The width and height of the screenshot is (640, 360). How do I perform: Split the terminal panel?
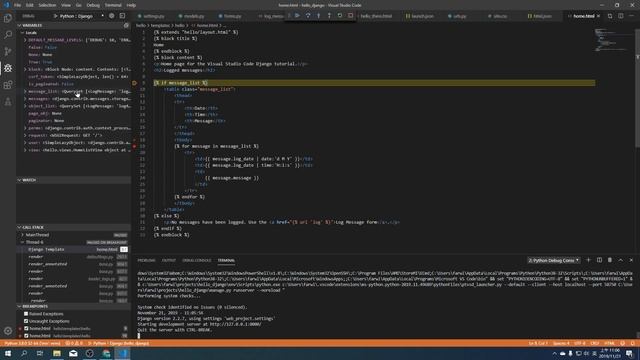(599, 260)
